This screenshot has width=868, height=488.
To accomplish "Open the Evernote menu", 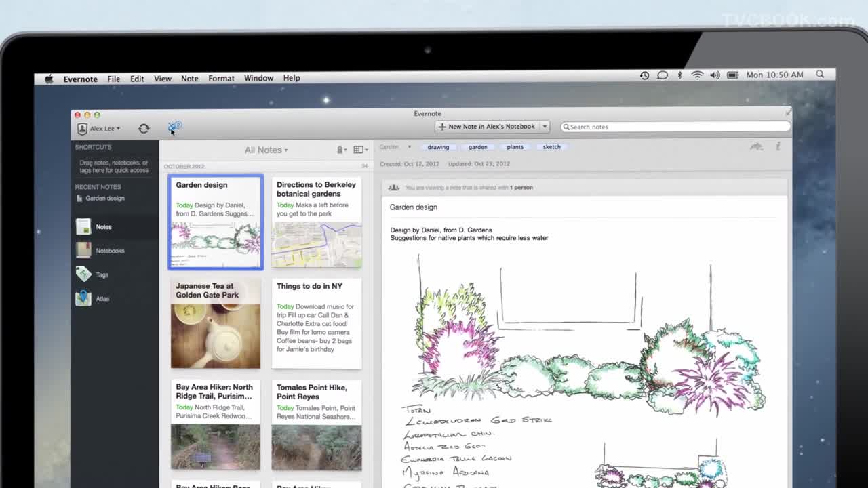I will pyautogui.click(x=81, y=79).
